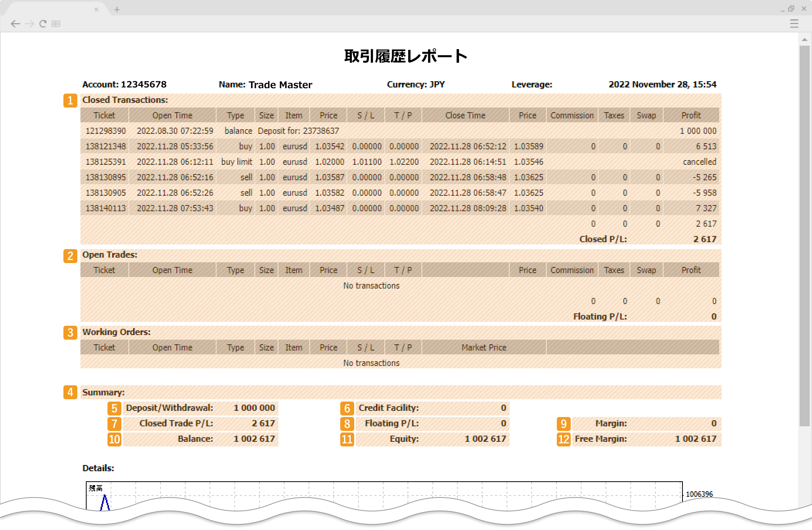Reload the page with refresh icon

[43, 24]
